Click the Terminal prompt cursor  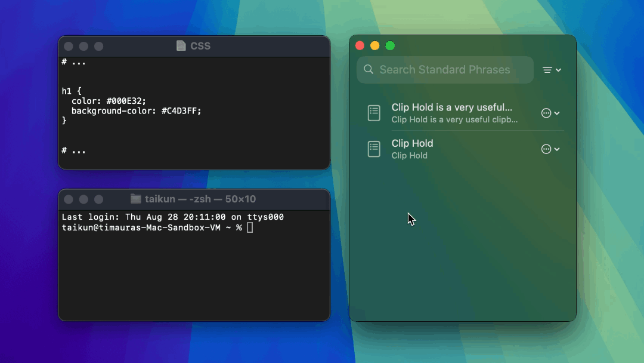click(x=250, y=227)
